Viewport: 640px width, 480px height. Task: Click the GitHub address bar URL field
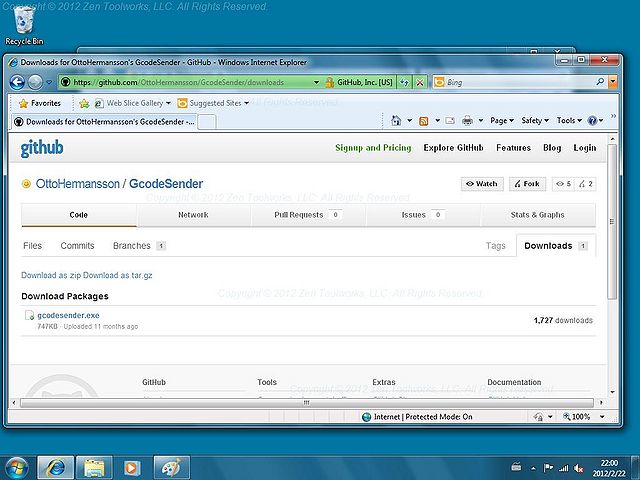[188, 82]
